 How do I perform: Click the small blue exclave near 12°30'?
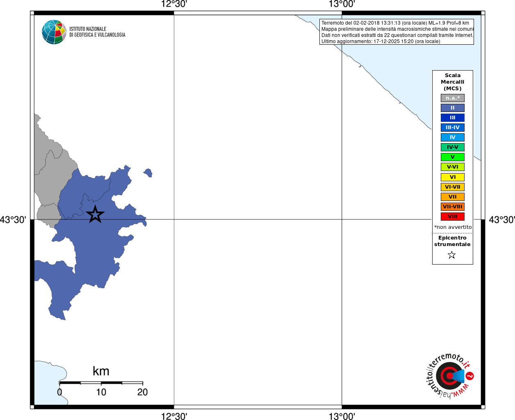pos(148,173)
